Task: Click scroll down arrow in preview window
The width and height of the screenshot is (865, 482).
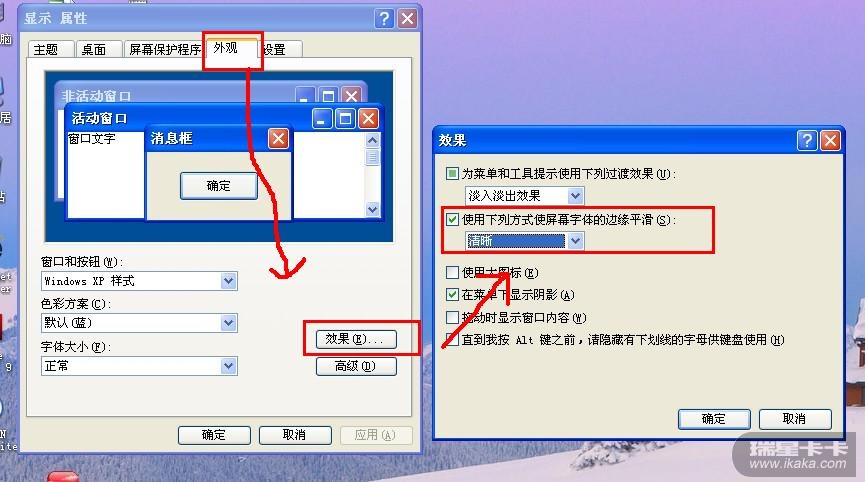Action: (x=372, y=210)
